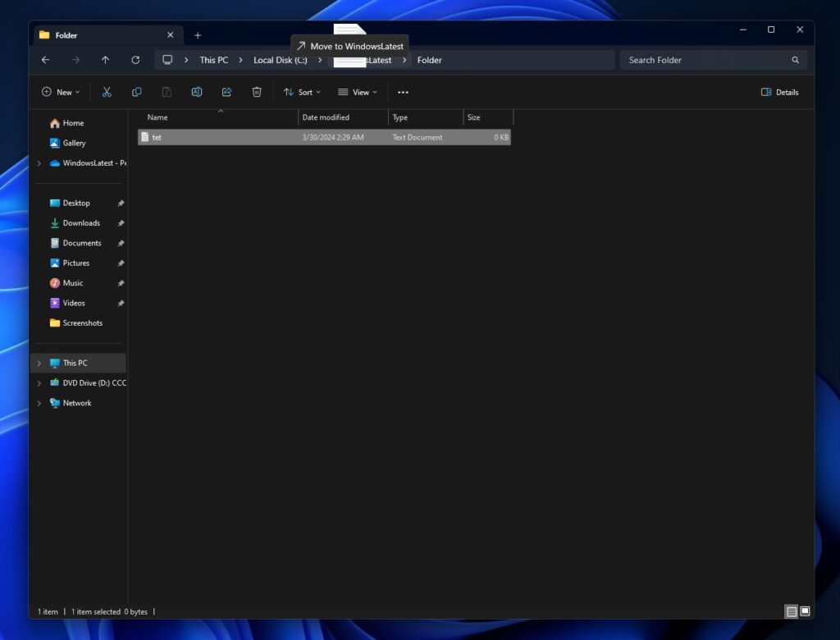Click the Paste icon
Screen dimensions: 840x640
tap(167, 92)
